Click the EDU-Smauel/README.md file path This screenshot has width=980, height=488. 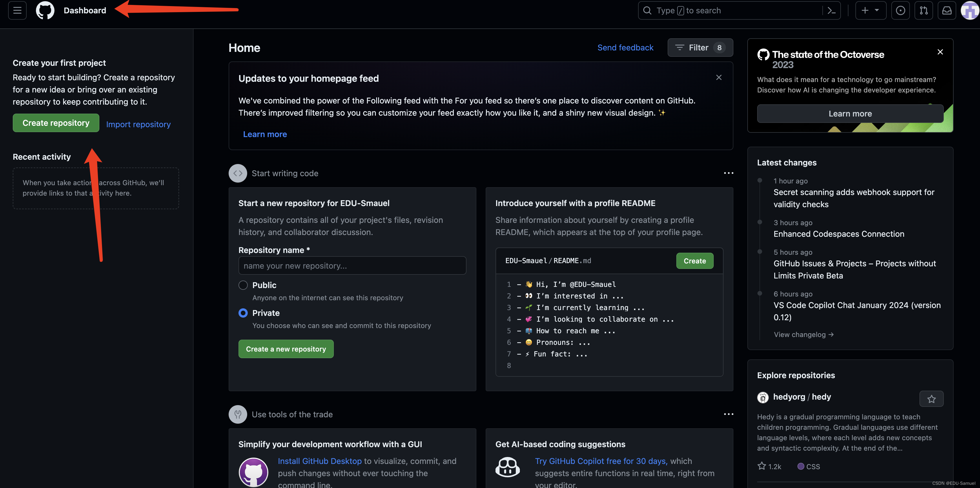(x=548, y=261)
